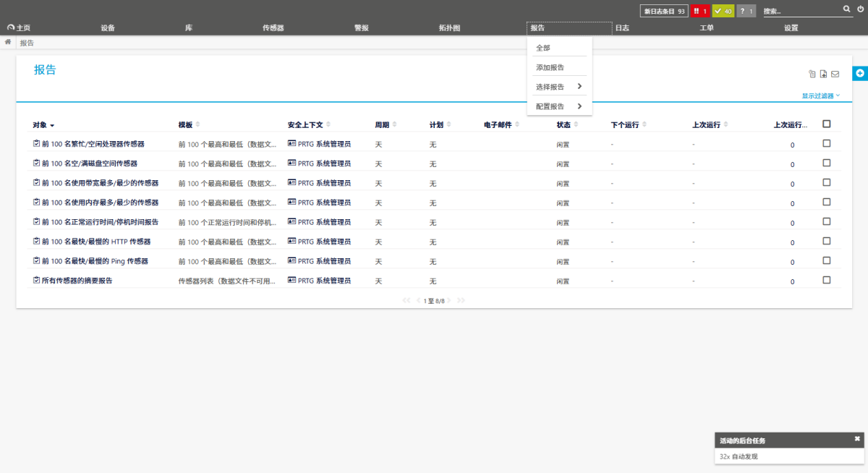Screen dimensions: 868x473
Task: Close the 活动的后台任务 notification panel
Action: click(x=857, y=439)
